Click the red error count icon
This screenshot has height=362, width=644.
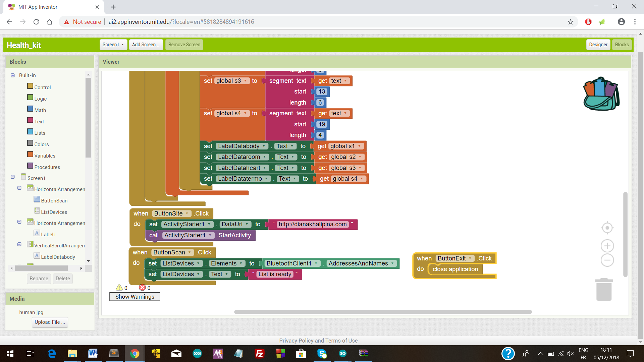142,288
